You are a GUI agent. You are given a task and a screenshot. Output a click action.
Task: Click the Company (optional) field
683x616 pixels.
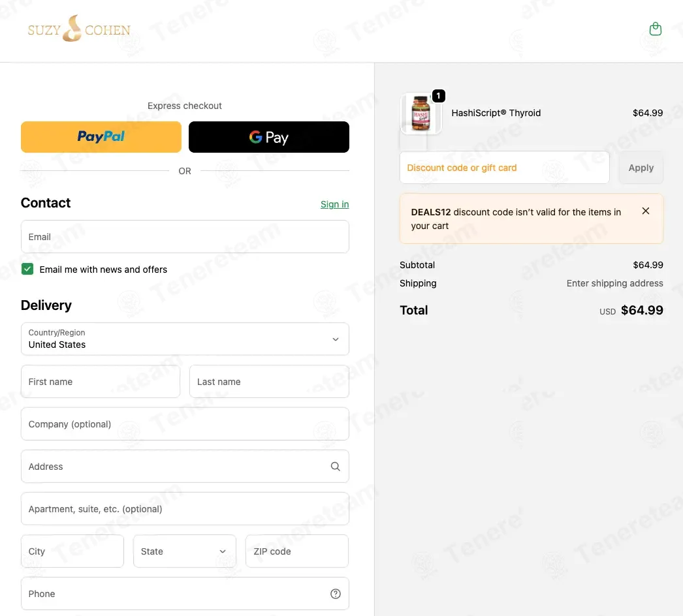coord(185,424)
